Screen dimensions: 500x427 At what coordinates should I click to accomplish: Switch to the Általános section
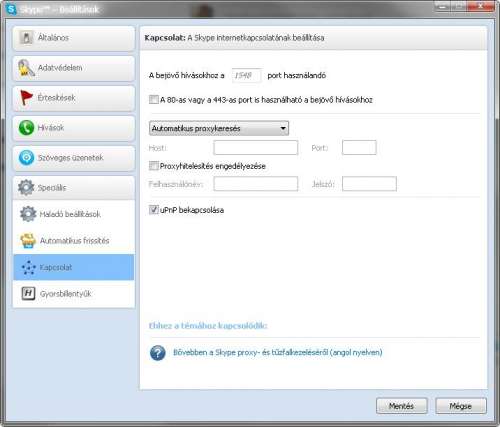click(74, 38)
